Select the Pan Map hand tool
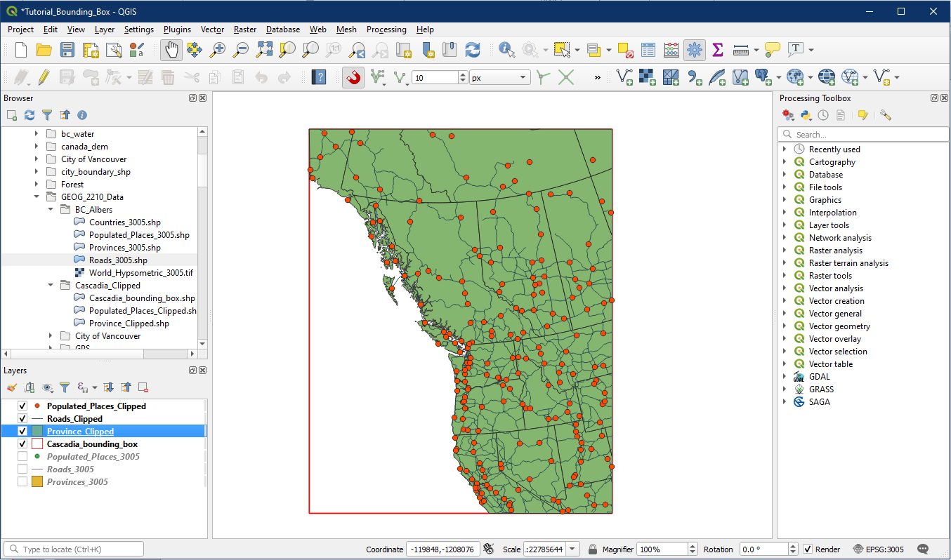951x560 pixels. (x=171, y=50)
